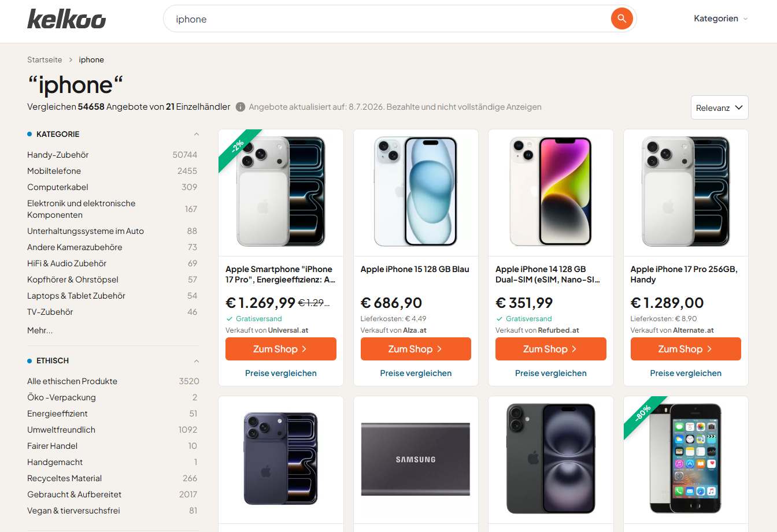Open the Kelkoo logo homepage
The height and width of the screenshot is (532, 777).
point(66,19)
